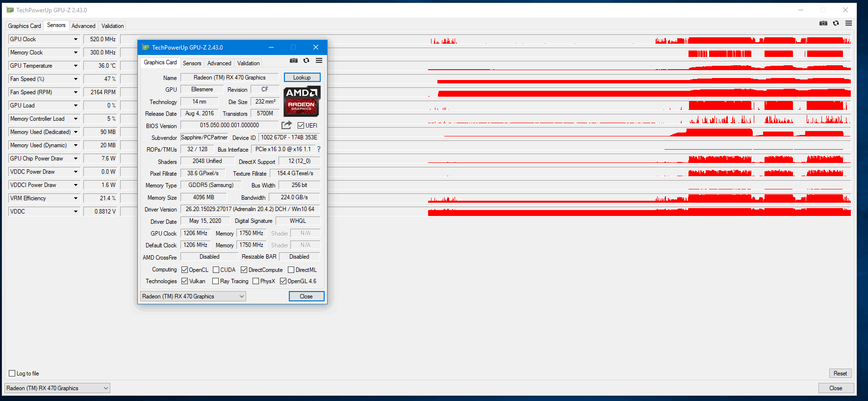This screenshot has height=401, width=868.
Task: Open the GPU selector dropdown in the back Sensors window
Action: pyautogui.click(x=57, y=388)
